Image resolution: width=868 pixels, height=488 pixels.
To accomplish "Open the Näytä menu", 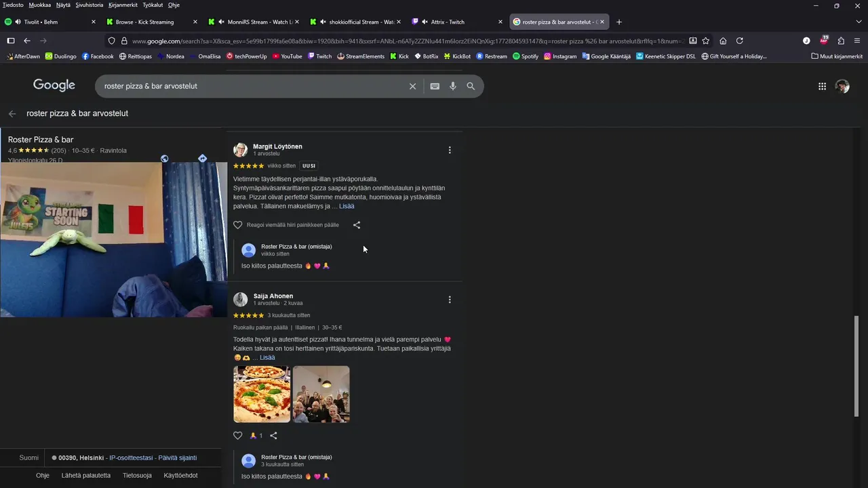I will point(63,5).
